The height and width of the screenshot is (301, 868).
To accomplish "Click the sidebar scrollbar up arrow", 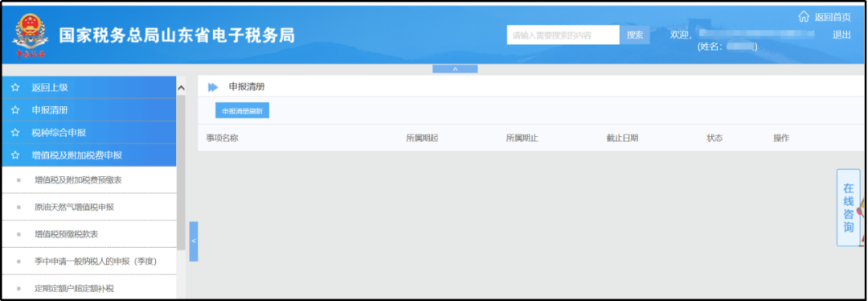I will [181, 88].
